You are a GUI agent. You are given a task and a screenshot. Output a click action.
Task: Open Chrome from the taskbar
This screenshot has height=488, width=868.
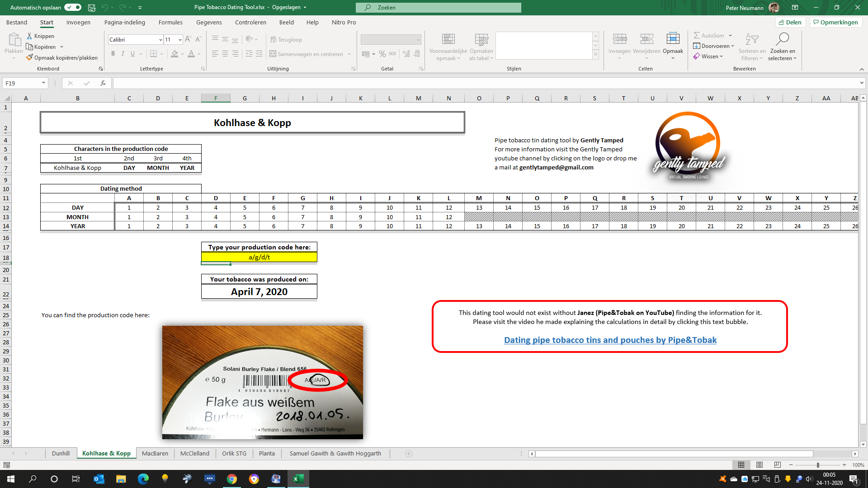232,479
